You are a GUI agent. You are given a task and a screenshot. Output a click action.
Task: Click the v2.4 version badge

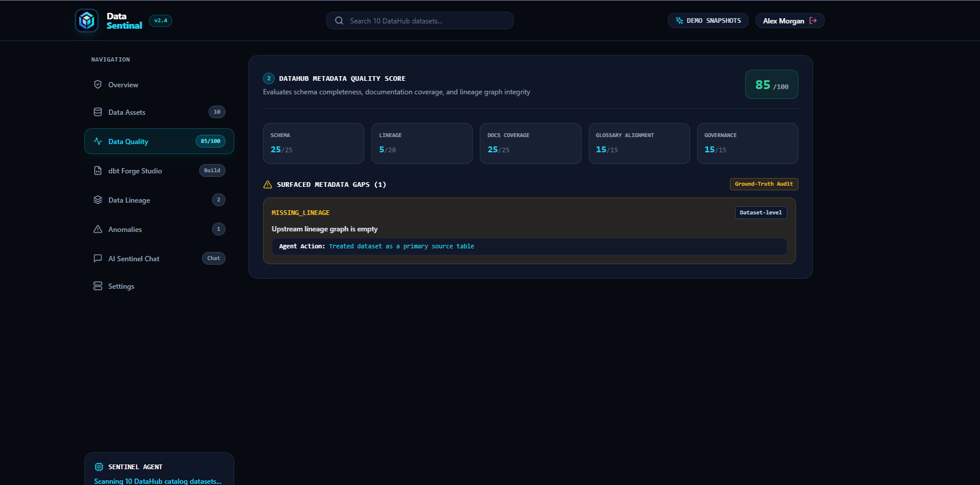tap(161, 21)
